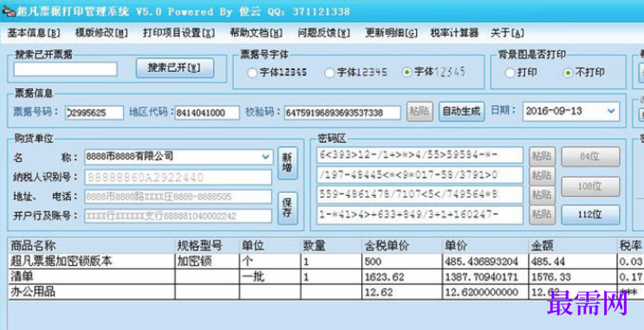Click the 1623.62 price cell
Screen dimensions: 644x330
(x=402, y=277)
